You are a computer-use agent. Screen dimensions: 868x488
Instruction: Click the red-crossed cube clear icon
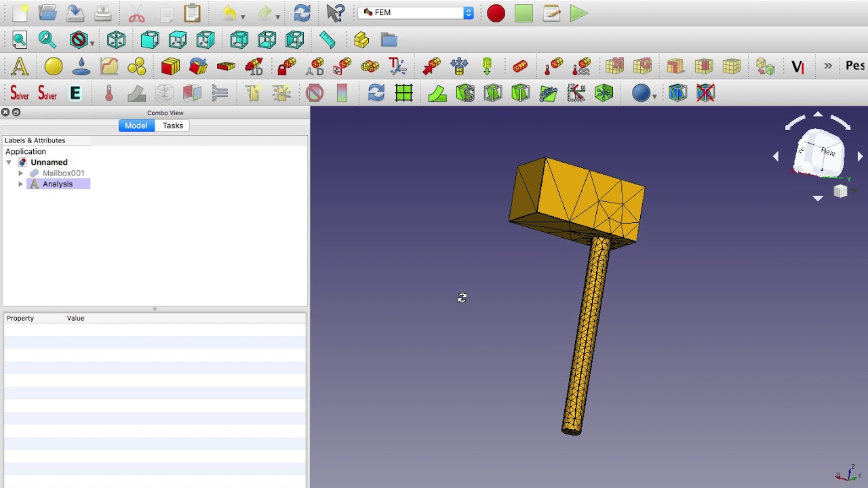click(x=706, y=94)
